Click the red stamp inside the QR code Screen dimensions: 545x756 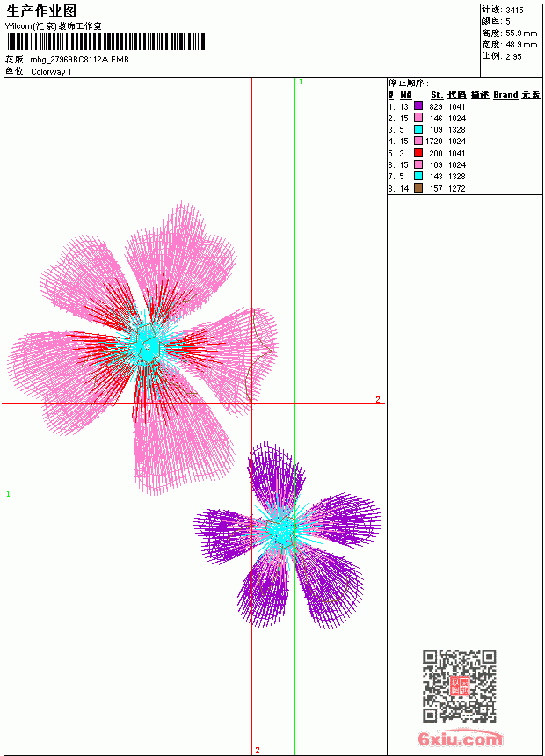pyautogui.click(x=460, y=686)
